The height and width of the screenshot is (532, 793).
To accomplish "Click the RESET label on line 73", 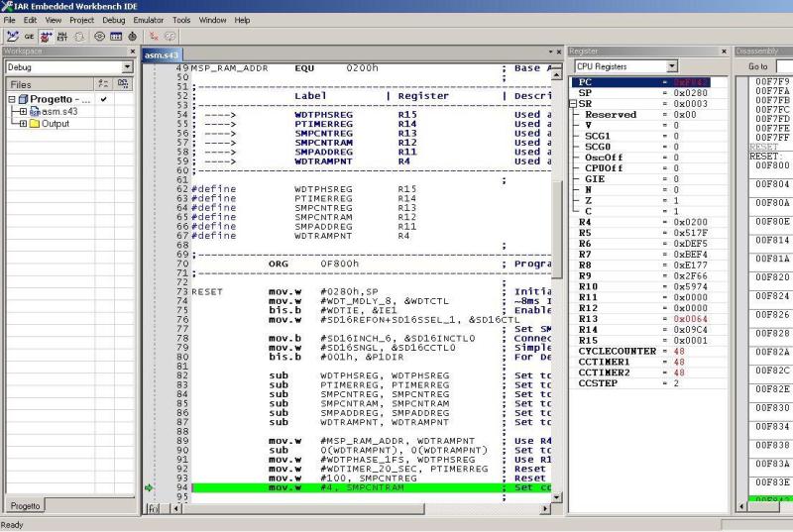I will click(207, 292).
